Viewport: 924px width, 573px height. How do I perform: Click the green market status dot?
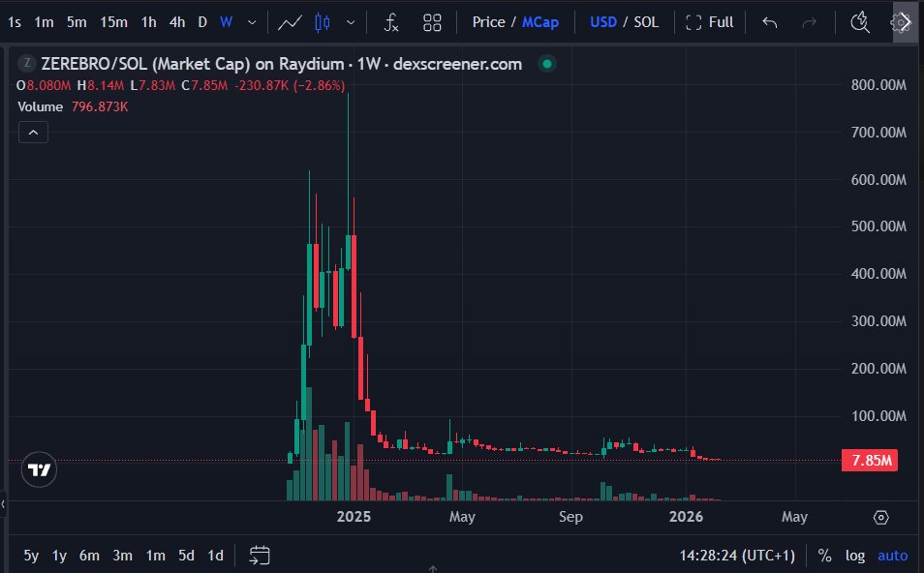(547, 64)
